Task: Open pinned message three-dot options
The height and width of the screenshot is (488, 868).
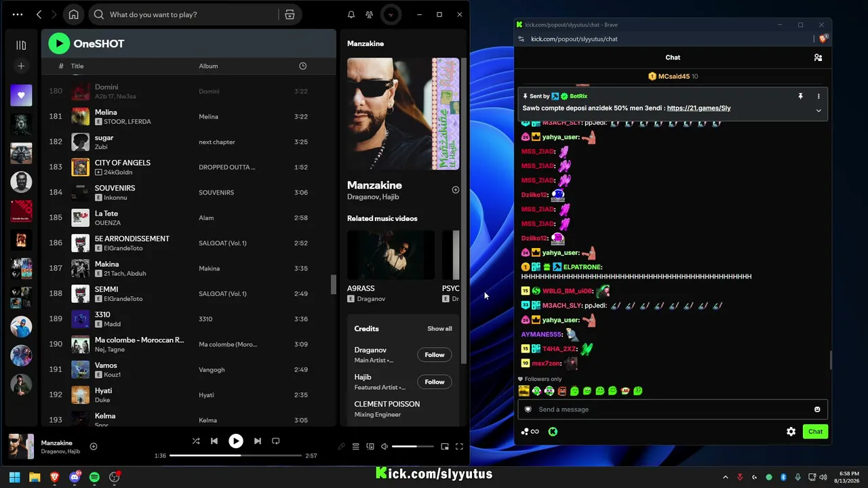Action: point(818,96)
